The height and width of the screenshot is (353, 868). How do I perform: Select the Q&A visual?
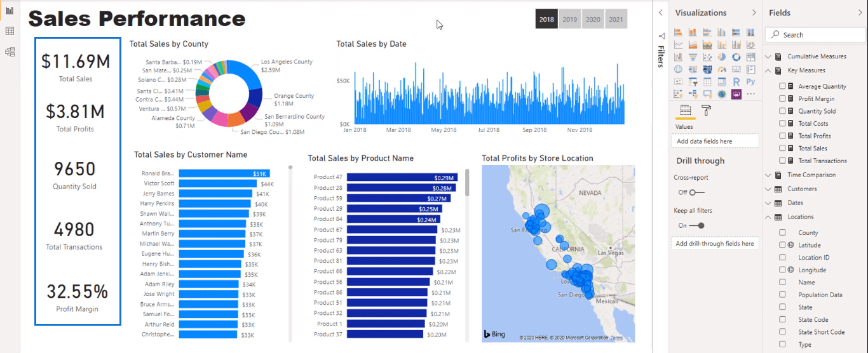(x=707, y=93)
